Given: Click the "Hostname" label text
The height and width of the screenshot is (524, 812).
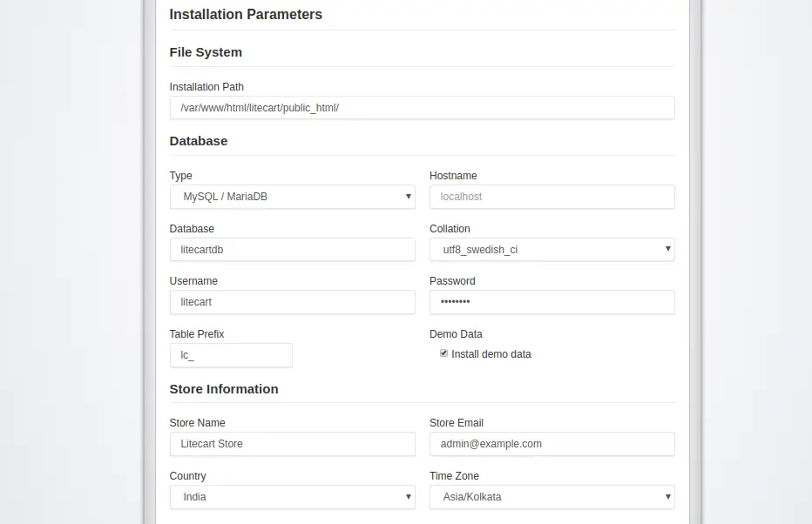Looking at the screenshot, I should point(453,176).
